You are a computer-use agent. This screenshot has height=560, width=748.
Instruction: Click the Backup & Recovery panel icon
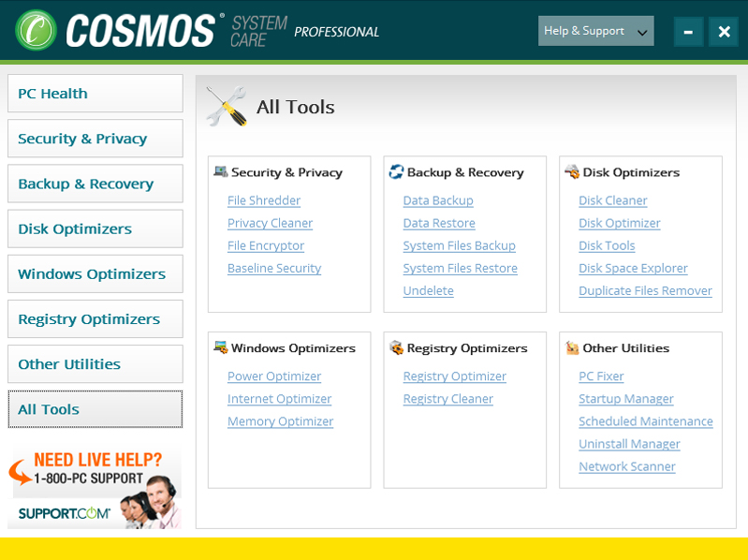click(x=396, y=171)
